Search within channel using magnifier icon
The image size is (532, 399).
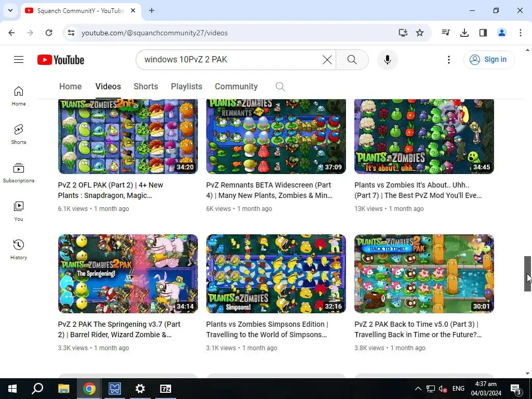tap(280, 87)
